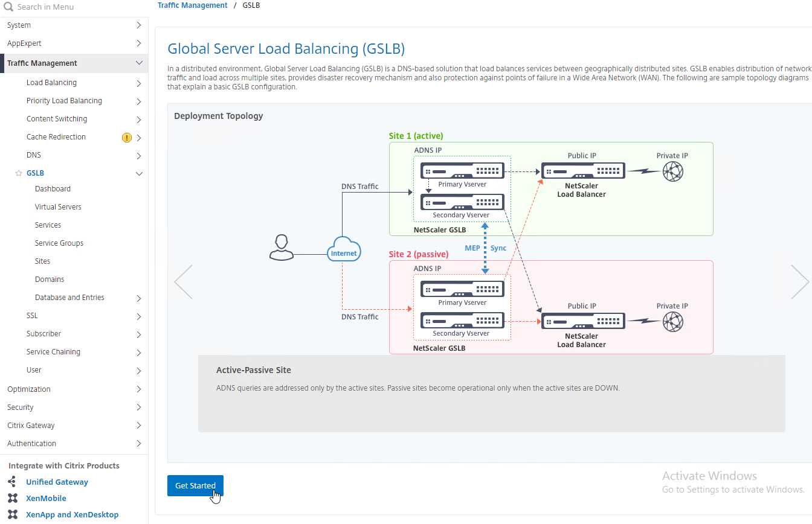Screen dimensions: 812x524
Task: Expand the DNS submenu arrow
Action: [139, 156]
